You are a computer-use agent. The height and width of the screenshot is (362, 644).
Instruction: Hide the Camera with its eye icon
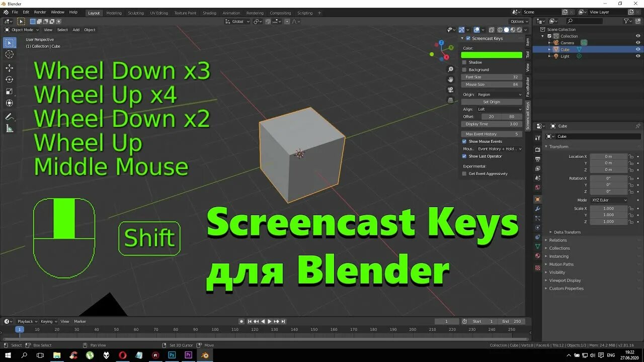638,43
